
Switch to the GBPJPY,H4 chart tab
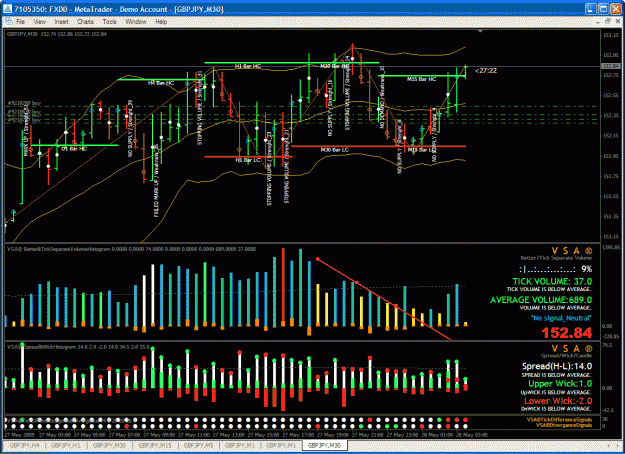click(24, 445)
